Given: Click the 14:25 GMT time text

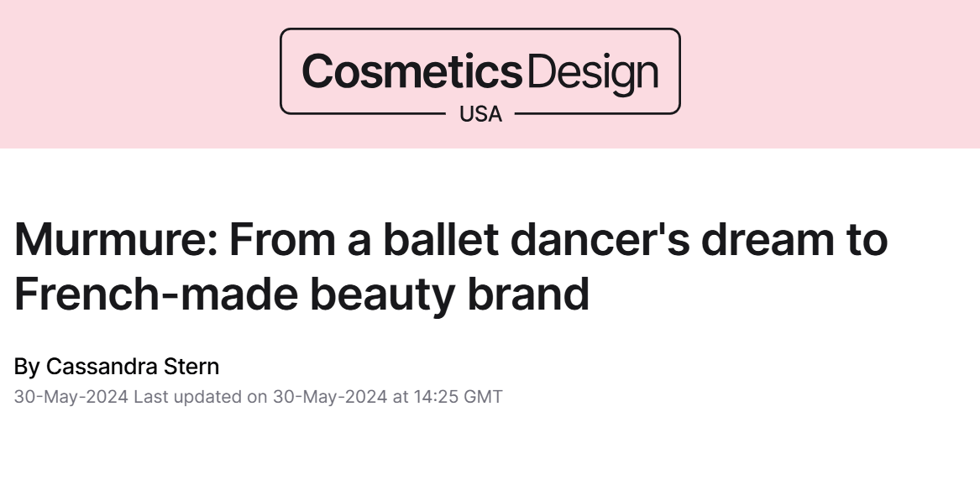Looking at the screenshot, I should (459, 397).
